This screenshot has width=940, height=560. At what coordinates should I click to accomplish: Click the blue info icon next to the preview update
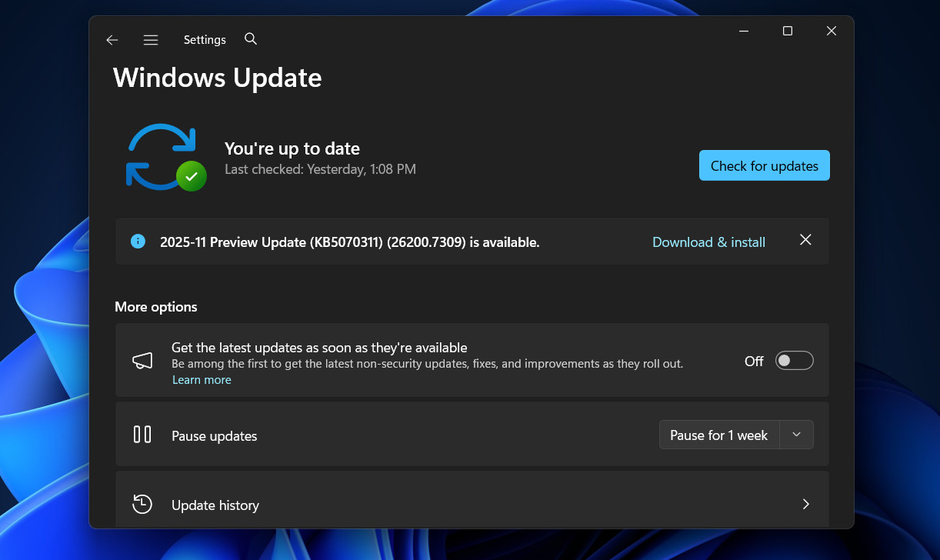(x=138, y=241)
